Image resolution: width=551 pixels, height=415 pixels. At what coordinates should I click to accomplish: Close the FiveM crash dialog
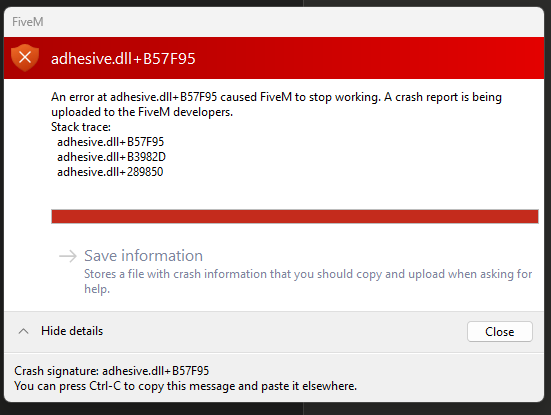pyautogui.click(x=500, y=331)
